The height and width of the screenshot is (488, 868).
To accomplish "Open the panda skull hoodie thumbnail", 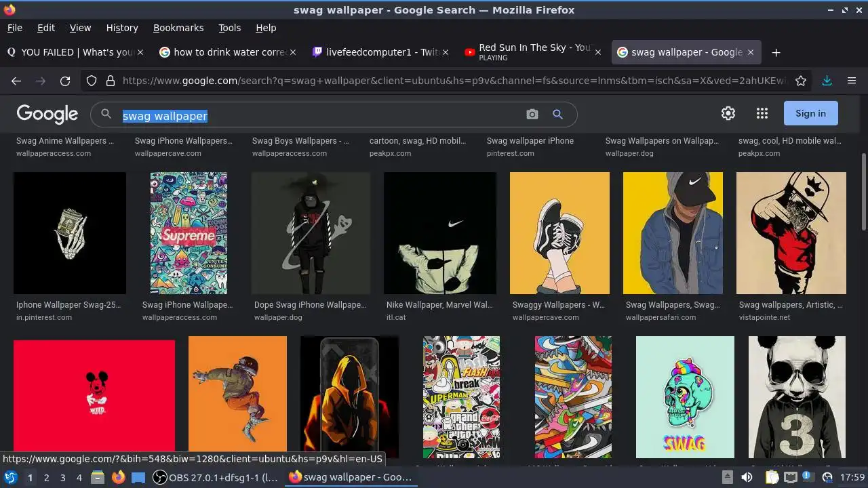I will [x=797, y=397].
